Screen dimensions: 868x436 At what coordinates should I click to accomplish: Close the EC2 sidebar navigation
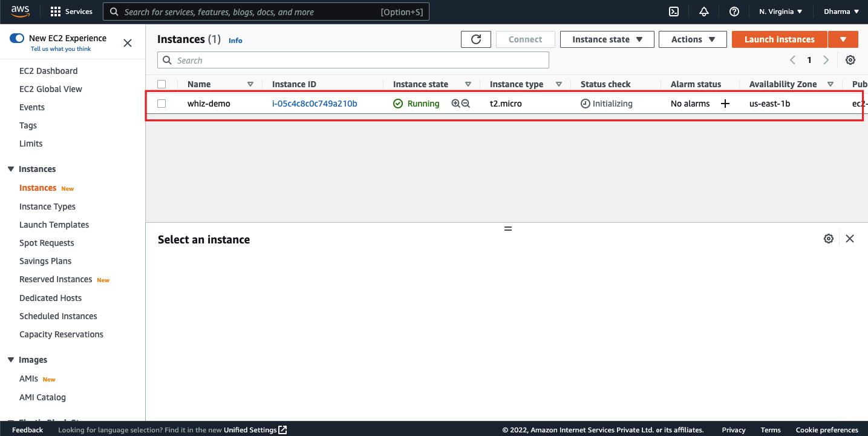128,43
